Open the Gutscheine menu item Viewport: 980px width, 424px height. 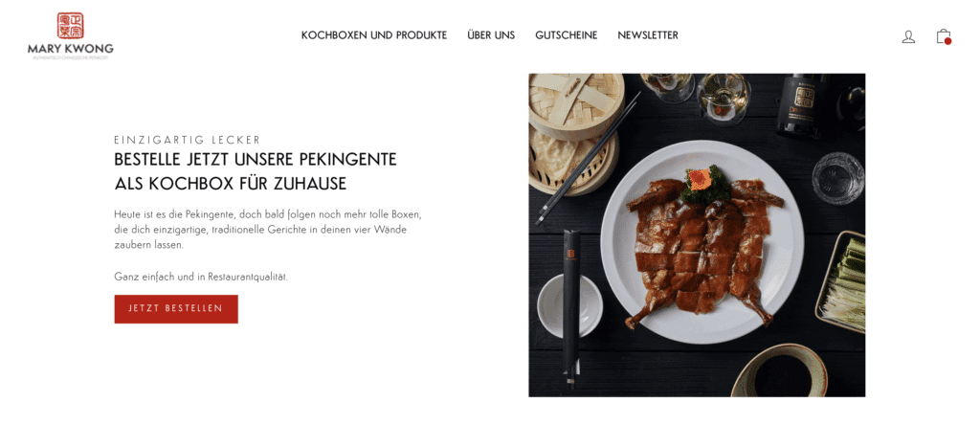567,35
